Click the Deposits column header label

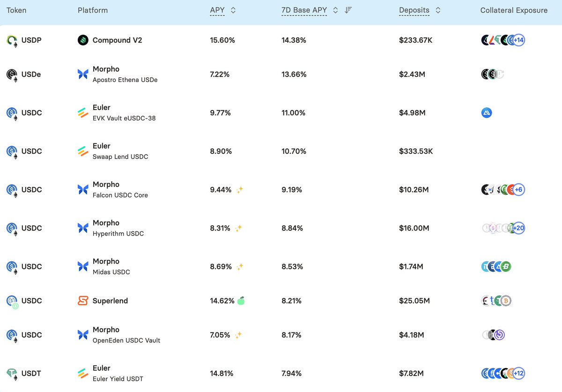414,10
